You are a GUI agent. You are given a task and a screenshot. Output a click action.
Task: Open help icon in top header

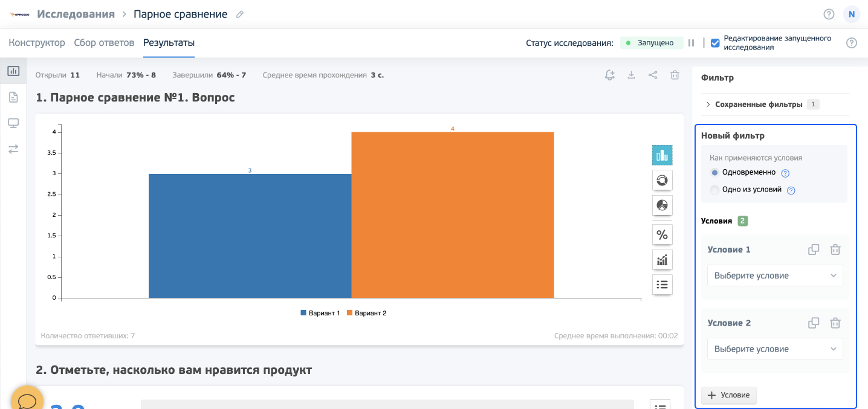tap(829, 14)
